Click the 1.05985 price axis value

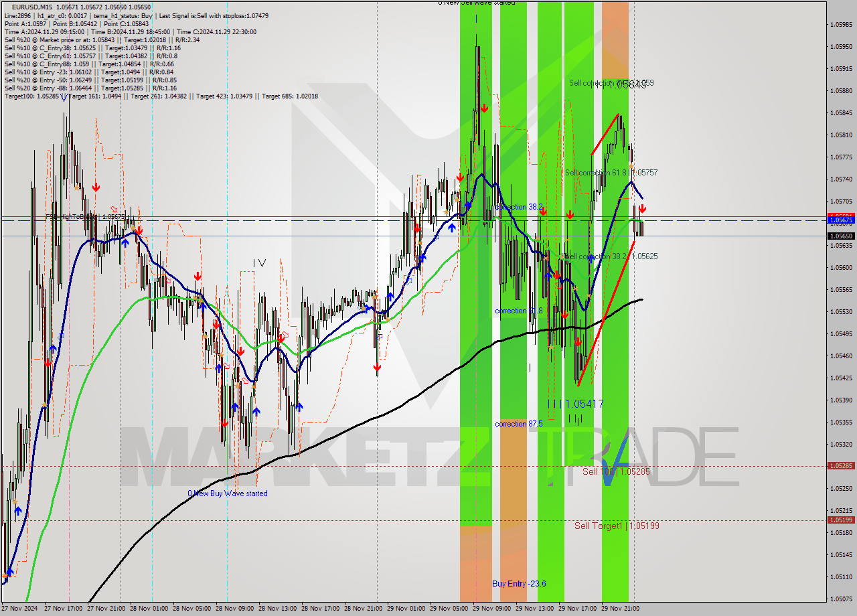[x=840, y=25]
